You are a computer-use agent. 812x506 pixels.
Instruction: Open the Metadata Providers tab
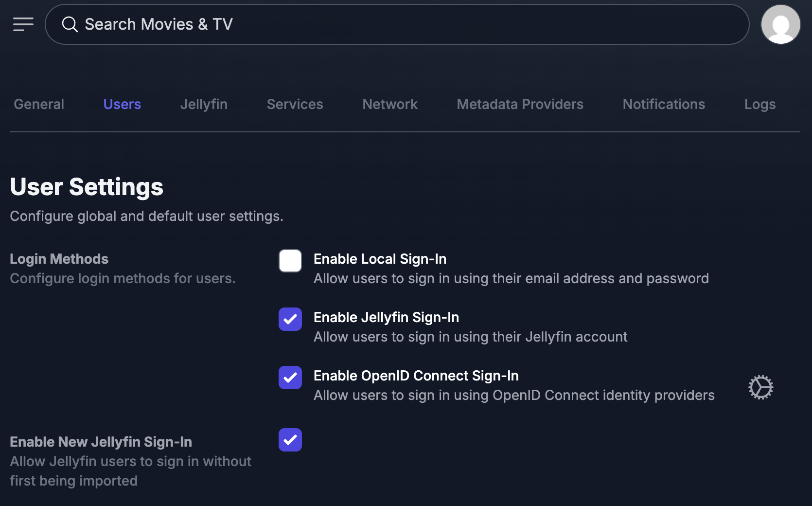[520, 104]
